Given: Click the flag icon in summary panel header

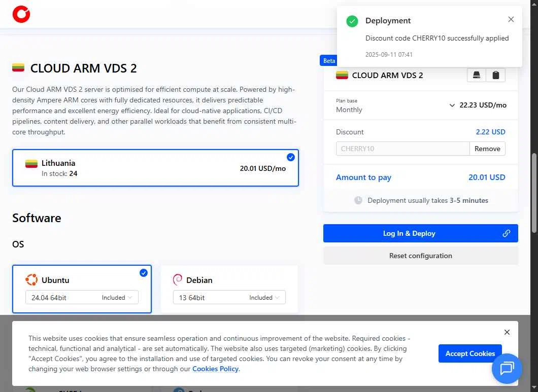Looking at the screenshot, I should 342,75.
